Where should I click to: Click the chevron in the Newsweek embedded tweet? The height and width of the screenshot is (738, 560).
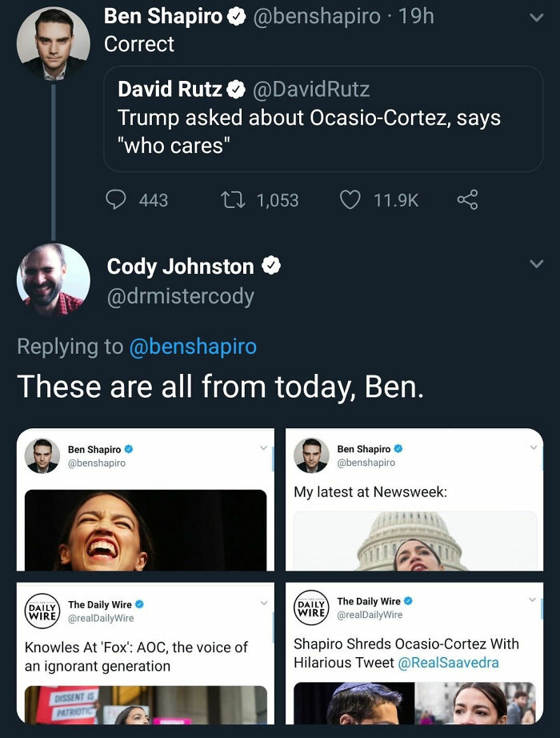click(x=534, y=448)
